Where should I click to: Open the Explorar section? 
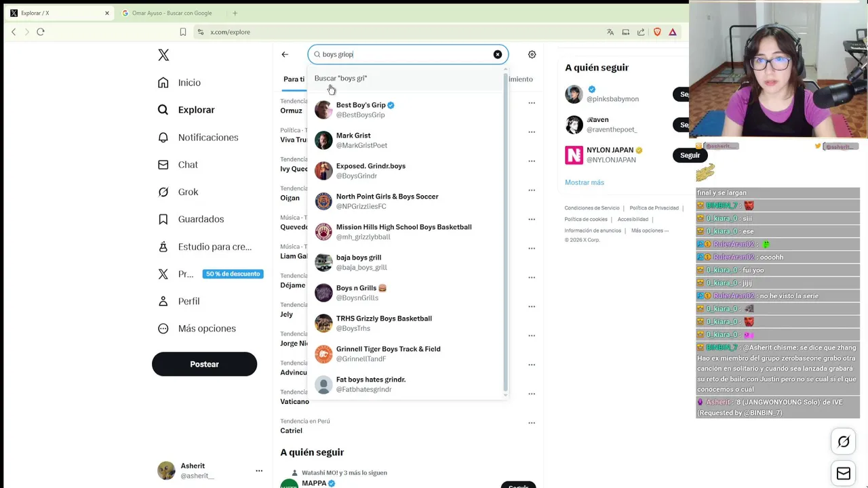pyautogui.click(x=186, y=110)
